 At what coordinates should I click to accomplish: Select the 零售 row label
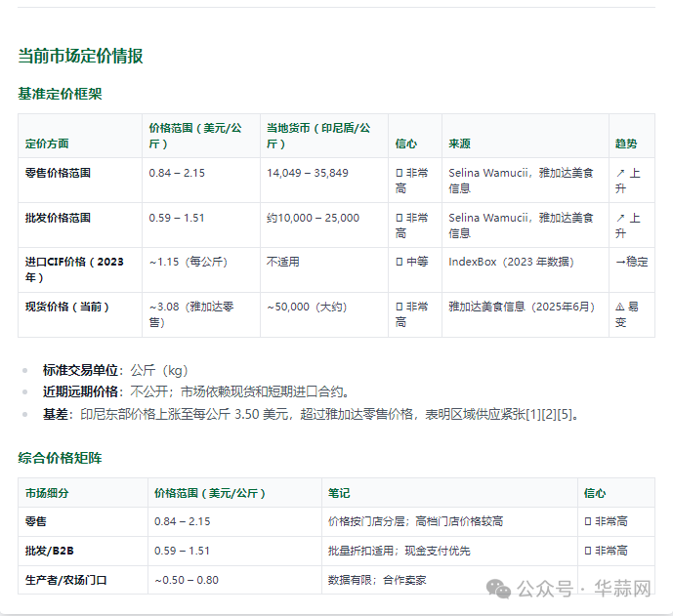point(36,521)
